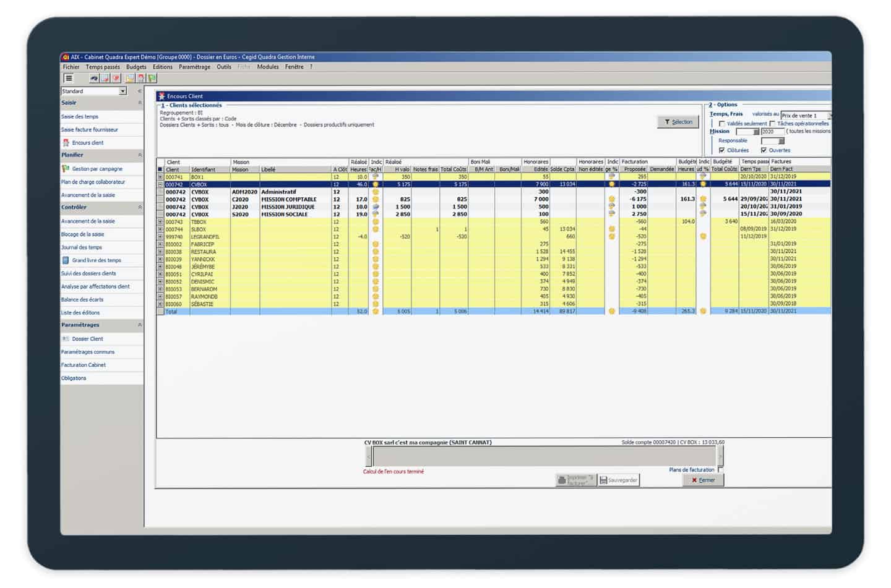
Task: Open the Temps passés menu
Action: [103, 67]
